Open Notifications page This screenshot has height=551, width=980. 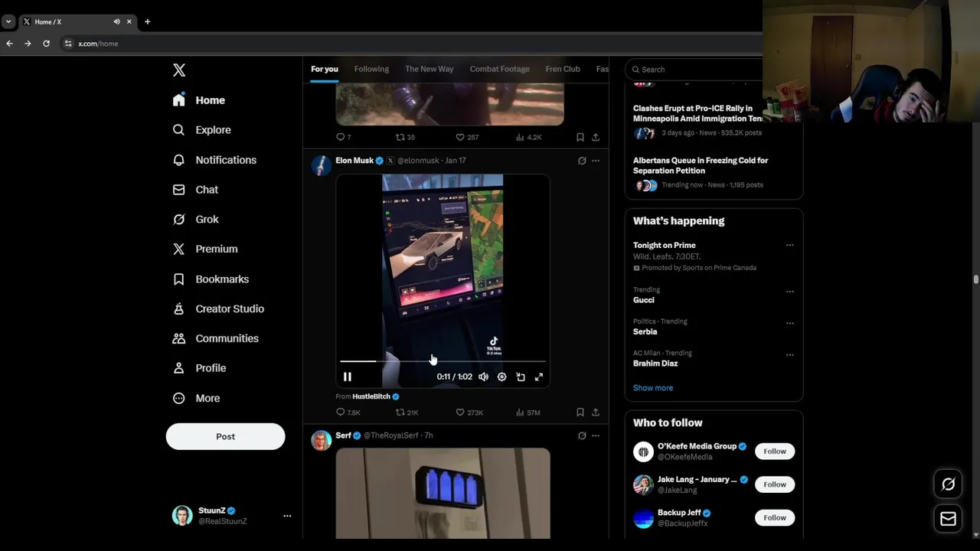[214, 160]
